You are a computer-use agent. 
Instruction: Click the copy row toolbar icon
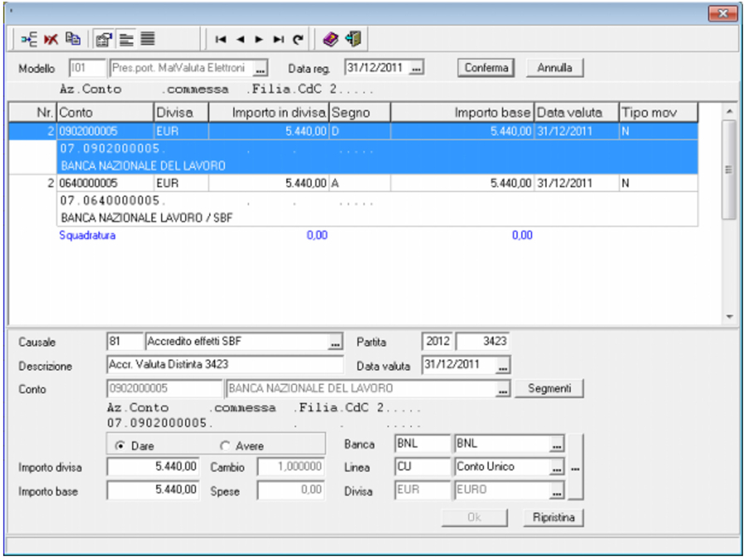(x=72, y=38)
